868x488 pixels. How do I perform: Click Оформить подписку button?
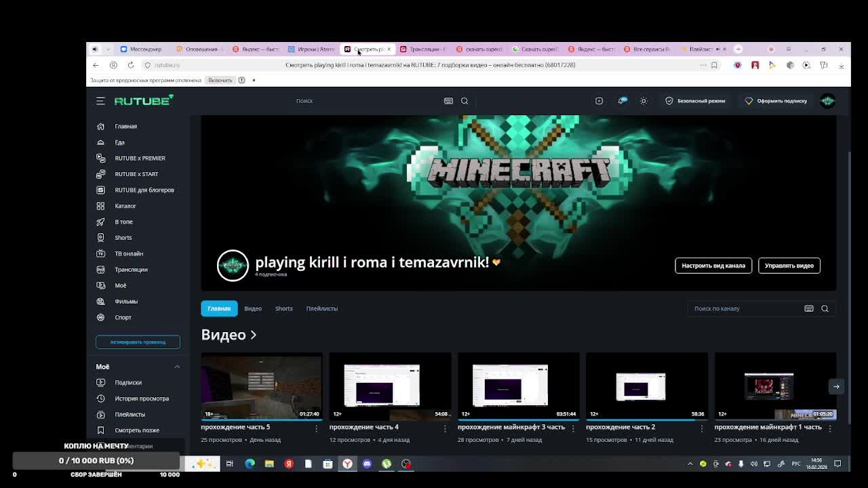tap(776, 101)
